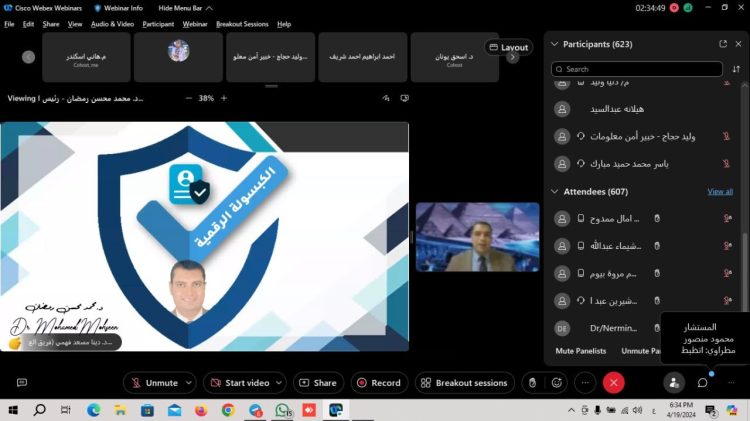Viewport: 750px width, 421px height.
Task: Click hand icon next to امال ممدوح
Action: [657, 219]
